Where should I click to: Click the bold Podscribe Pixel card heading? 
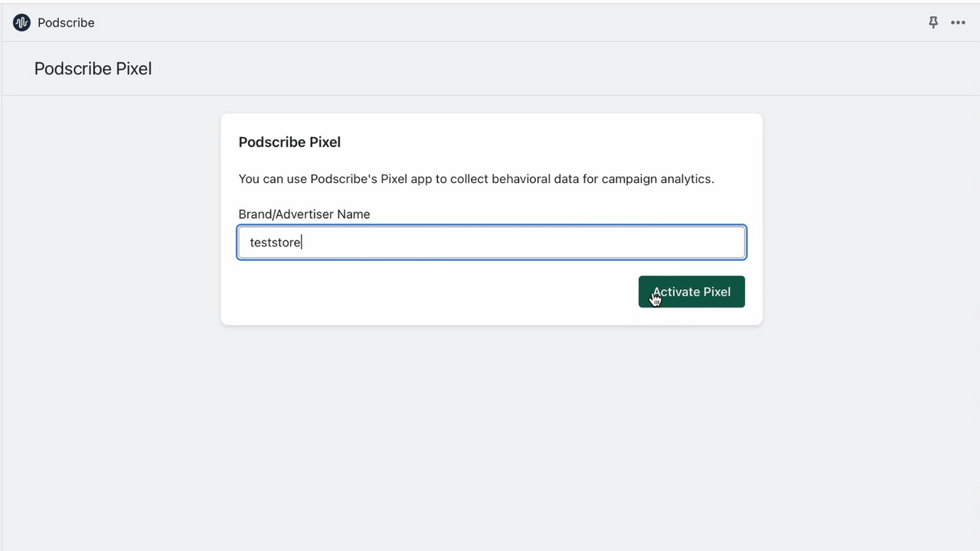point(289,142)
